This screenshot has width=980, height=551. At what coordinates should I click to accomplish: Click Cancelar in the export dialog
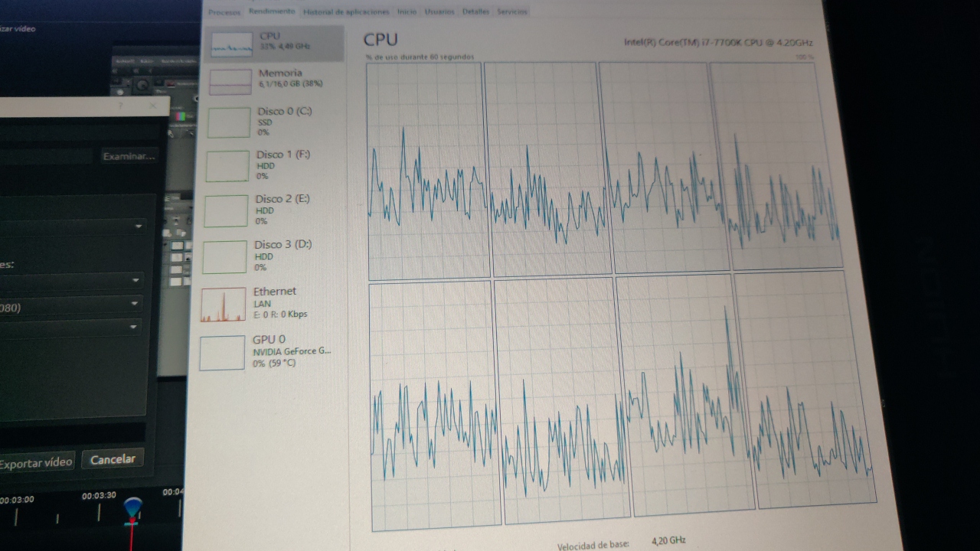pos(113,459)
